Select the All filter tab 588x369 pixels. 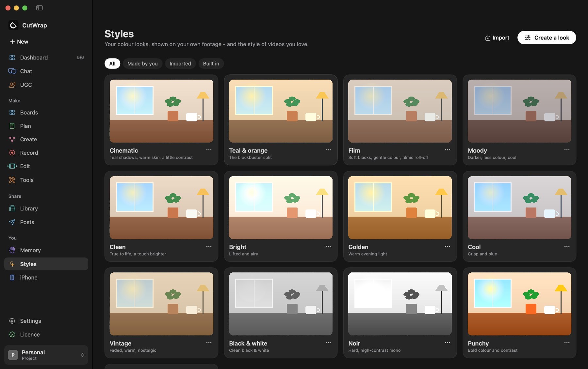pyautogui.click(x=112, y=64)
